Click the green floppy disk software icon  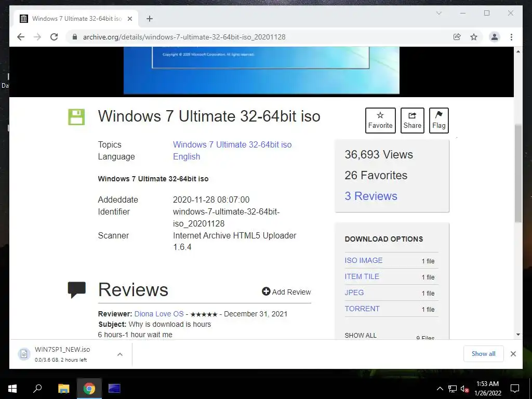[x=76, y=117]
